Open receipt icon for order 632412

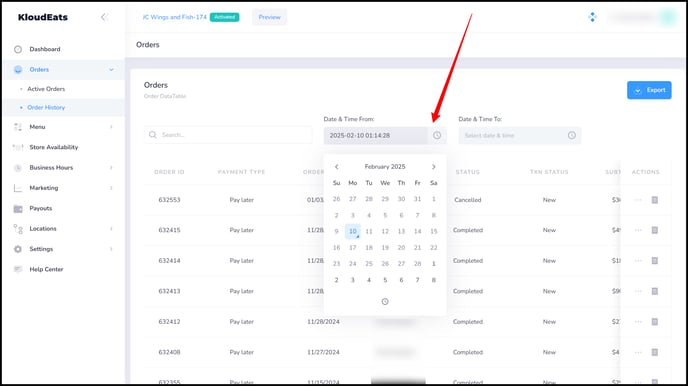coord(655,322)
